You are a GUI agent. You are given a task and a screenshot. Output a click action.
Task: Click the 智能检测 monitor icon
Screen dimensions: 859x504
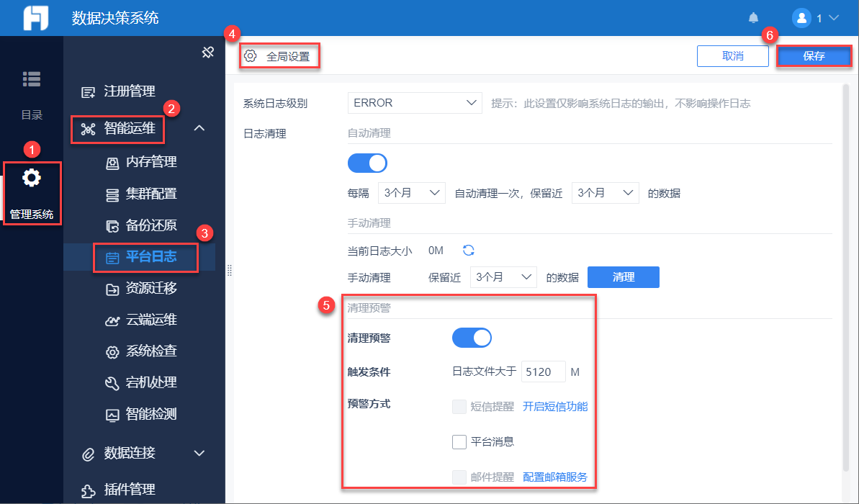click(112, 415)
